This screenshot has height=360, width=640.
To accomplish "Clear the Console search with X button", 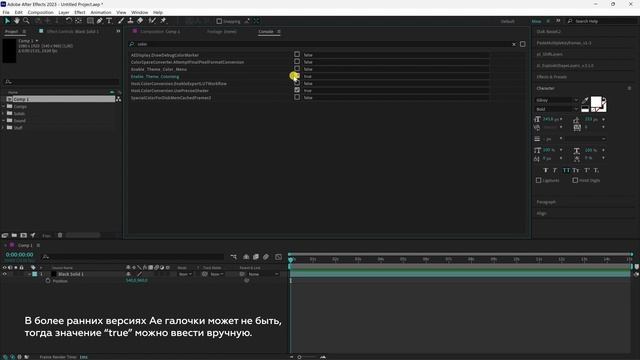I will point(514,44).
